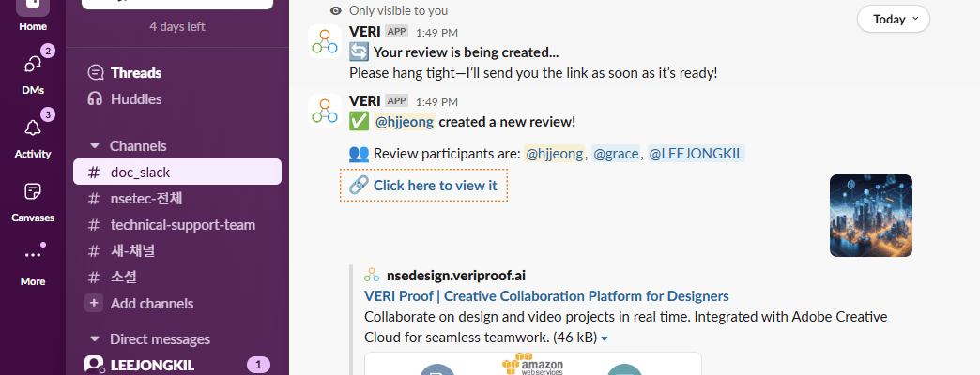Image resolution: width=980 pixels, height=375 pixels.
Task: Open the Canvases icon
Action: coord(33,192)
